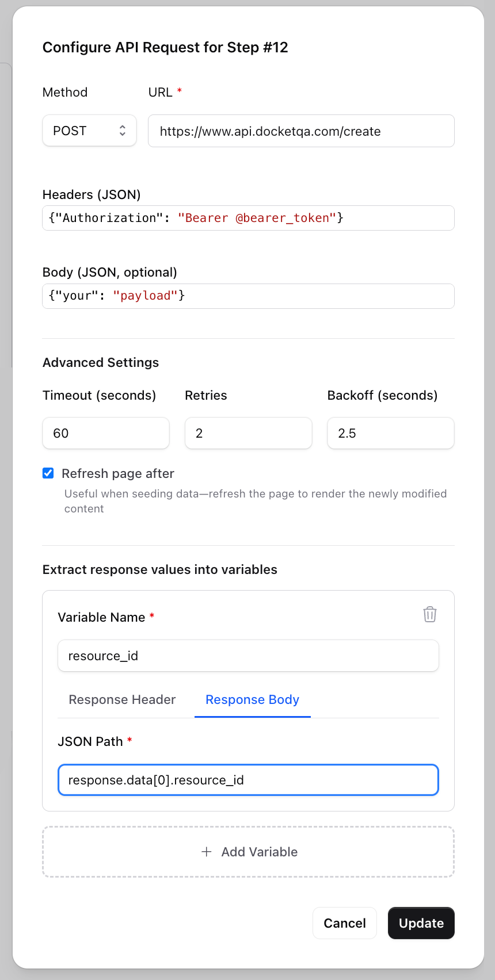This screenshot has width=495, height=980.
Task: Click the Body JSON payload field
Action: tap(248, 296)
